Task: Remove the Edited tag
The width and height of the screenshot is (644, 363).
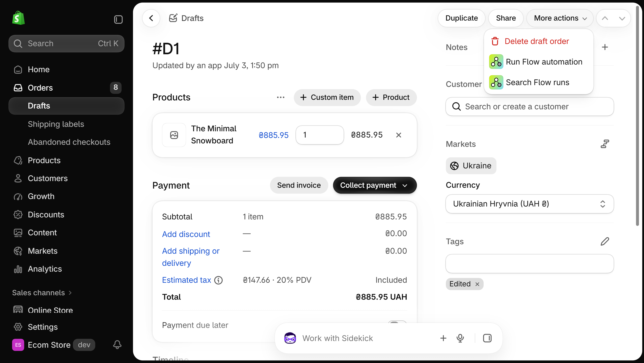Action: [477, 284]
